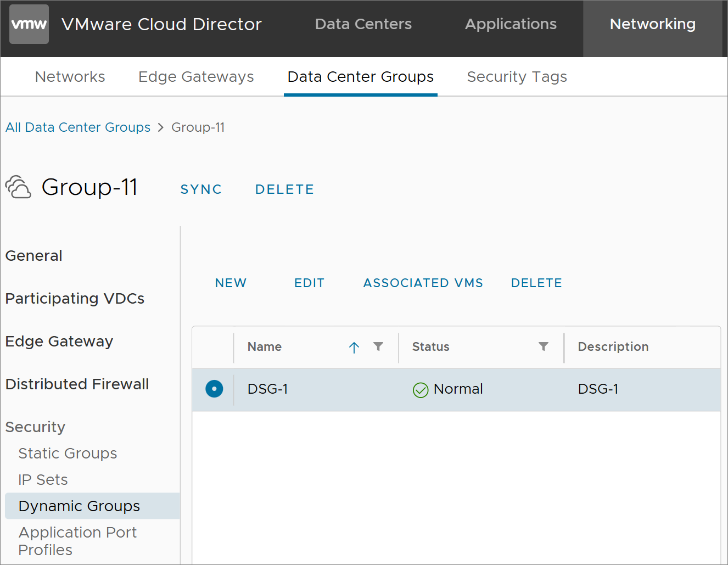
Task: Open Edge Gateway in the sidebar
Action: tap(59, 342)
